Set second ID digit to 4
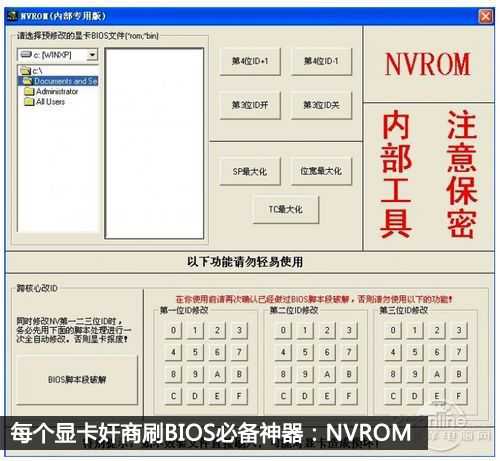 [x=283, y=352]
